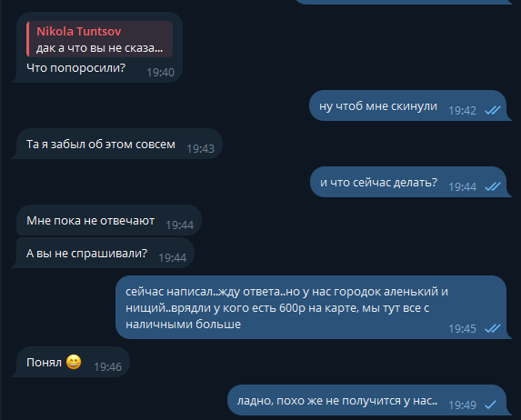Click the 19:46 timestamp beside Понял

point(107,367)
